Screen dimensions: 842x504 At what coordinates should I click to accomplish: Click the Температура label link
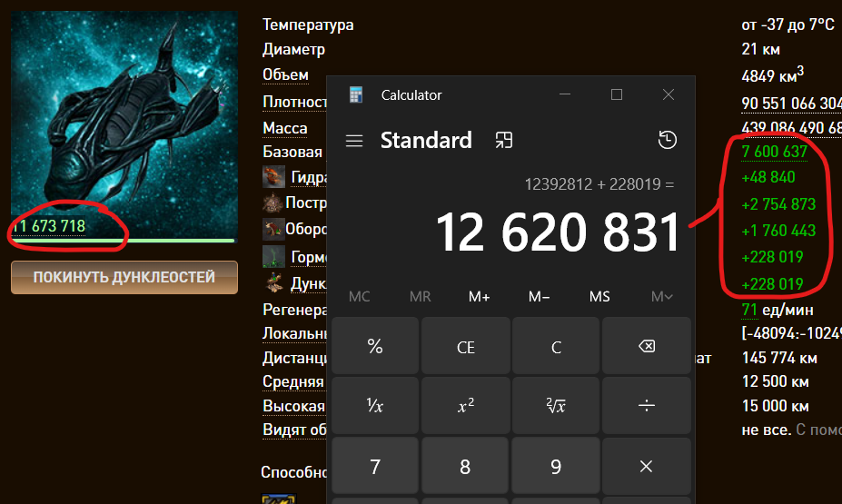(x=308, y=25)
